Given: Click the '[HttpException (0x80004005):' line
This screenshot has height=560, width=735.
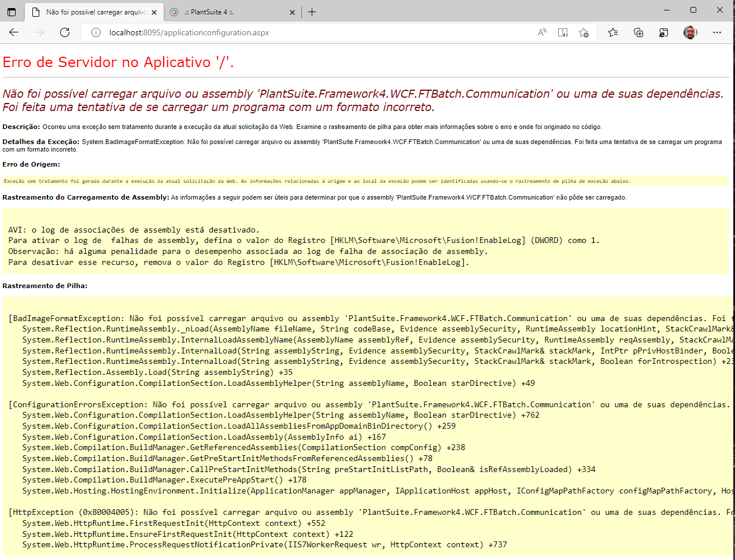Looking at the screenshot, I should [371, 512].
